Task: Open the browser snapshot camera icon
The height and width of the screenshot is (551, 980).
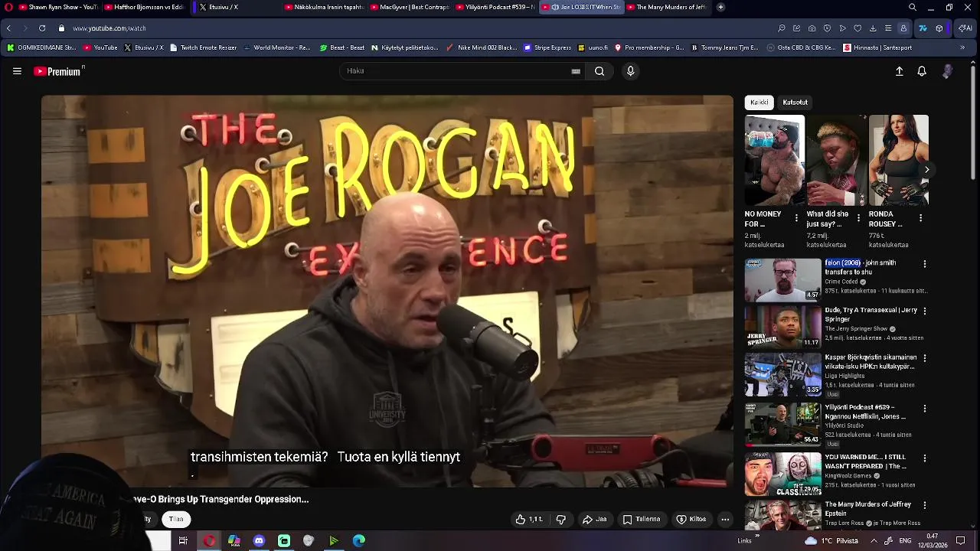Action: coord(812,28)
